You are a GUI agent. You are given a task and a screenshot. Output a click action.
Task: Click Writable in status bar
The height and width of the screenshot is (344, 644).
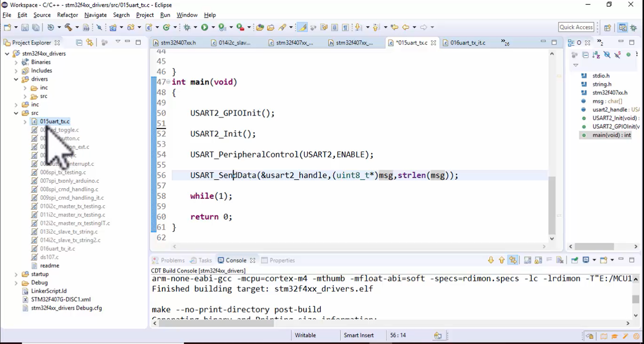click(305, 335)
